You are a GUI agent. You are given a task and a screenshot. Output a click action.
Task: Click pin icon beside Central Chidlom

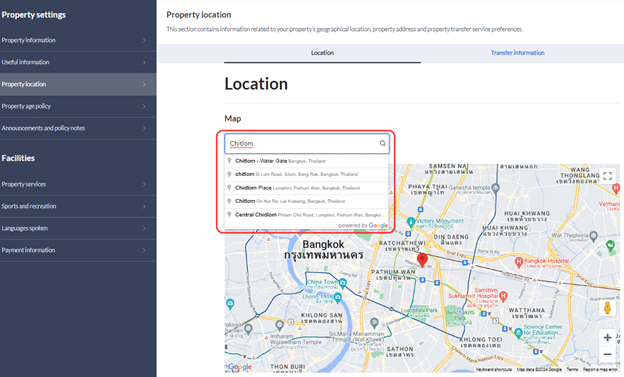229,215
